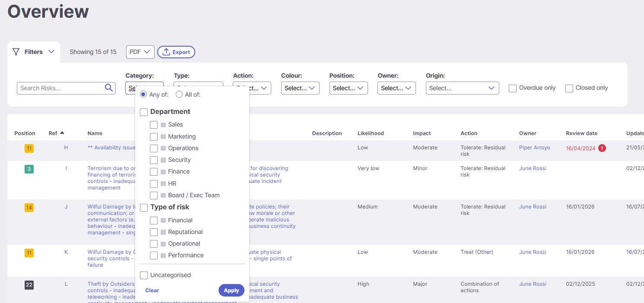Tick the Department group checkbox
The height and width of the screenshot is (303, 644).
(x=144, y=112)
